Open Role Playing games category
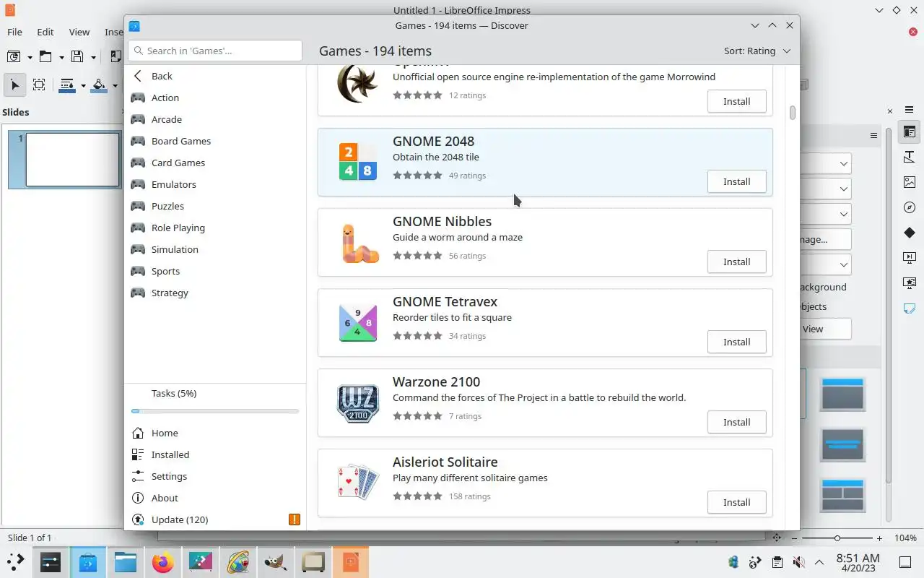 point(215,228)
